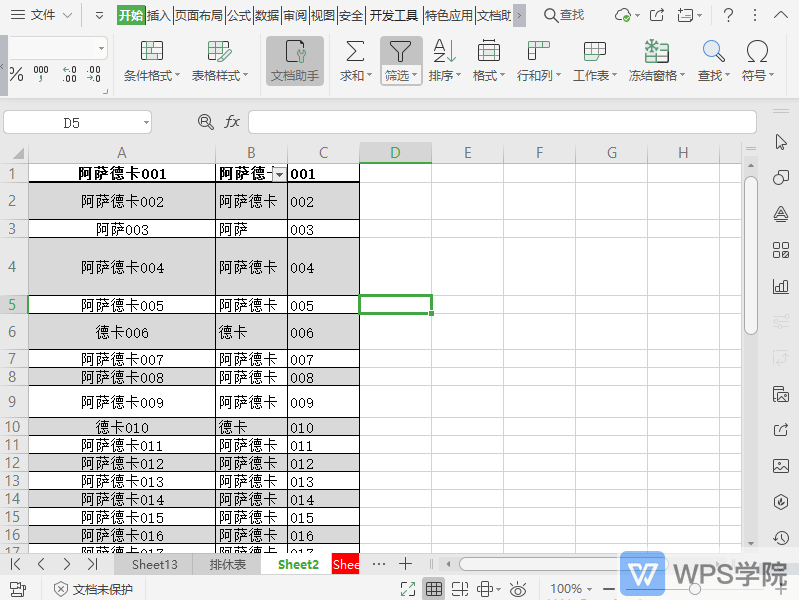The image size is (799, 600).
Task: Toggle fullscreen view in status bar
Action: click(408, 589)
